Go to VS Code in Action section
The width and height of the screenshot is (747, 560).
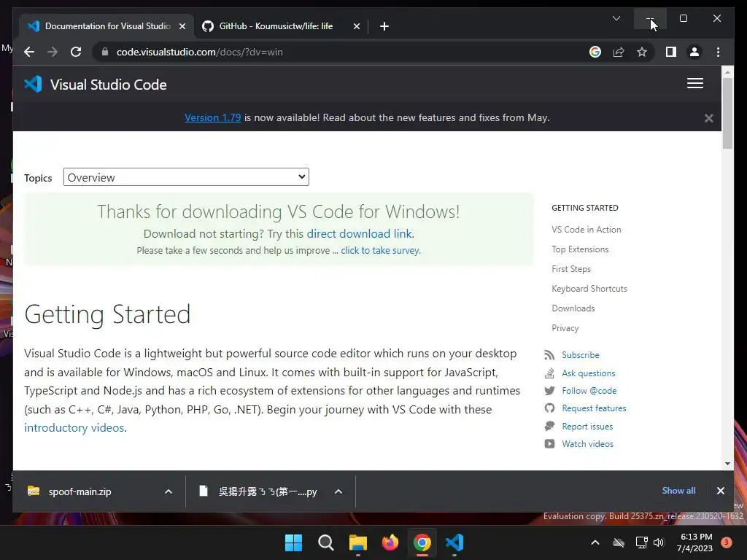(586, 230)
